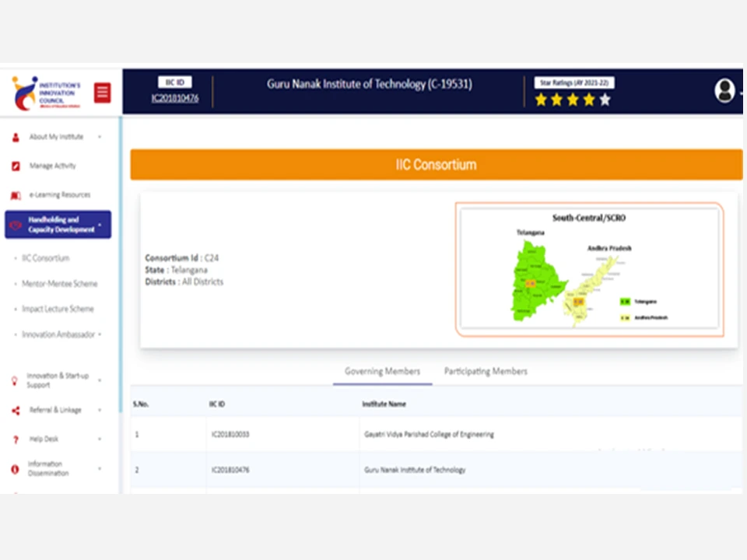Open About My Institute menu item

(x=56, y=137)
